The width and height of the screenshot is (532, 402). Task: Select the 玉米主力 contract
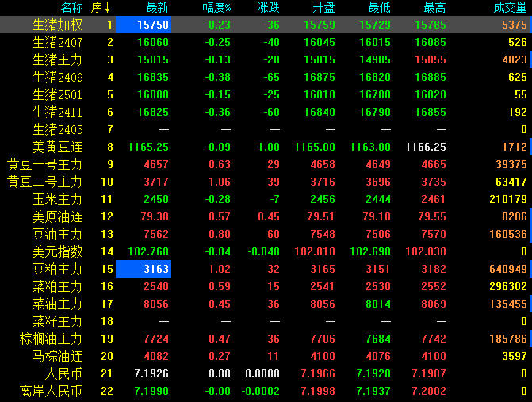click(57, 199)
